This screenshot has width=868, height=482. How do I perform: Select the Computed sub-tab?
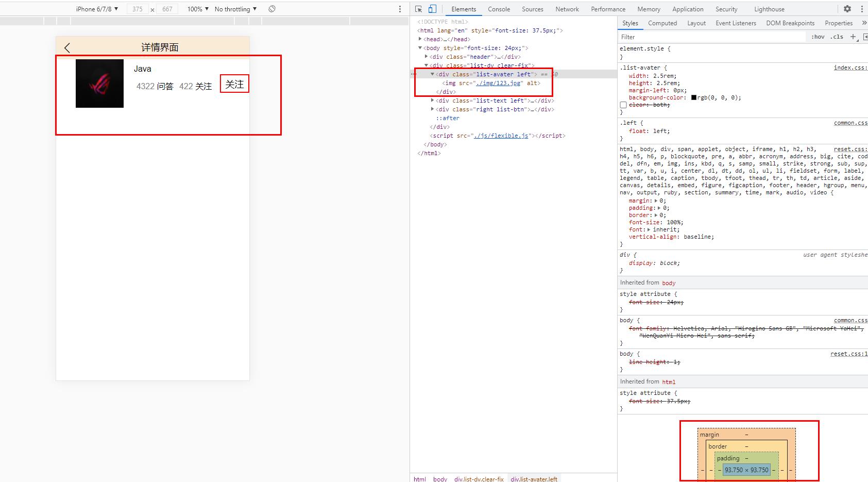(x=662, y=23)
